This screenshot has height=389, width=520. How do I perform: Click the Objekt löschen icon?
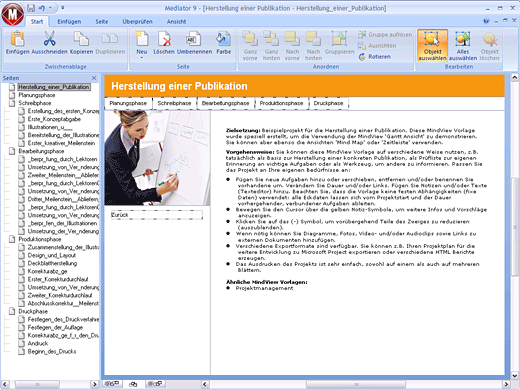click(x=490, y=38)
